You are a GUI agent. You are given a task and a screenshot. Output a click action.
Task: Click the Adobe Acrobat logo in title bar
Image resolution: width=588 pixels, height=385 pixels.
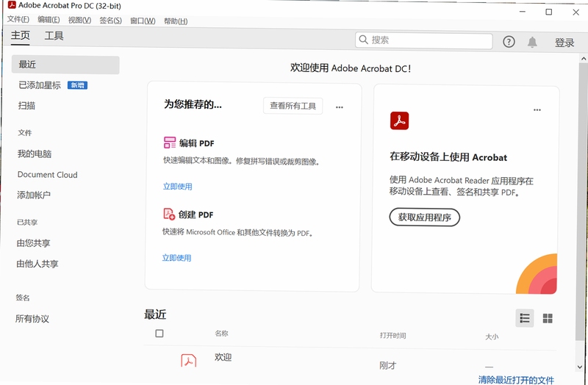tap(12, 5)
